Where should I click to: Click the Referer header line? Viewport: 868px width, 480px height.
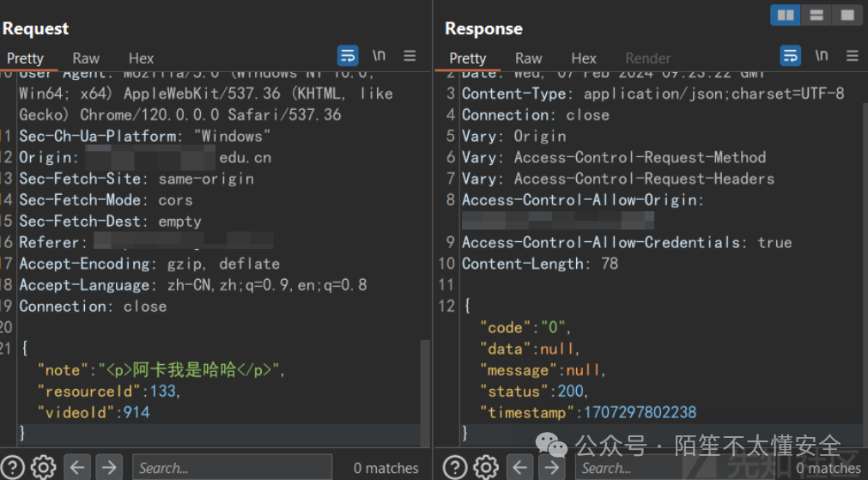[x=146, y=242]
